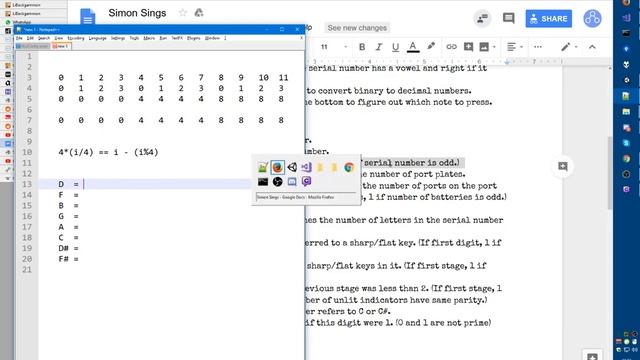Screen dimensions: 640x360
Task: Select the new 1 tab in Notepad++
Action: coord(61,46)
